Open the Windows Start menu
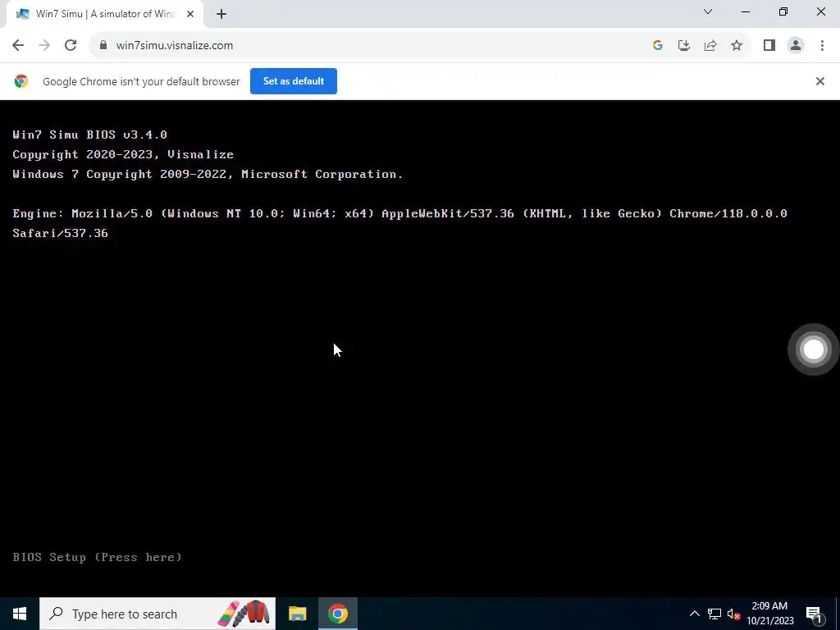The image size is (840, 630). tap(20, 614)
